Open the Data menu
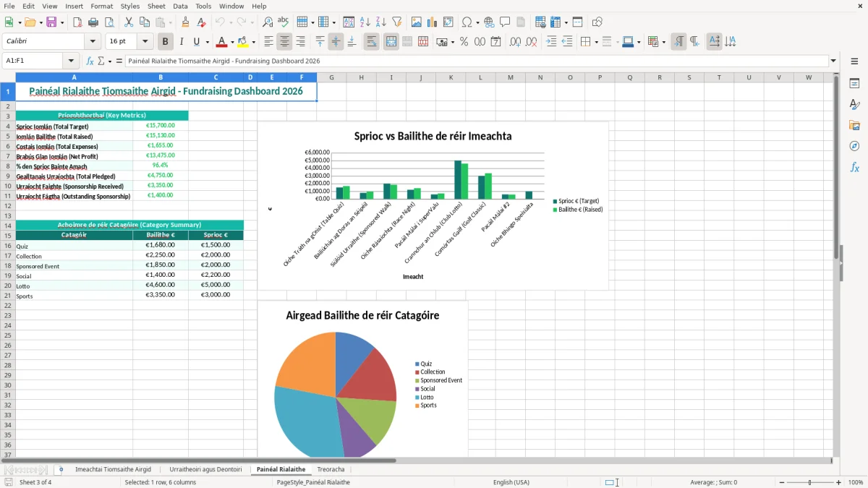 coord(180,6)
